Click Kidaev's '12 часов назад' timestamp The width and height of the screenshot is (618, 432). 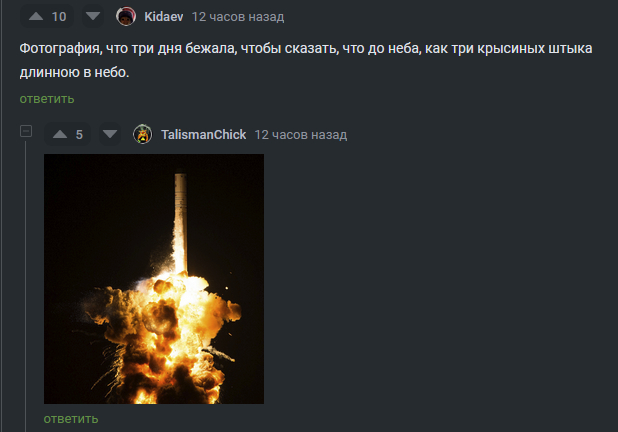pyautogui.click(x=238, y=17)
